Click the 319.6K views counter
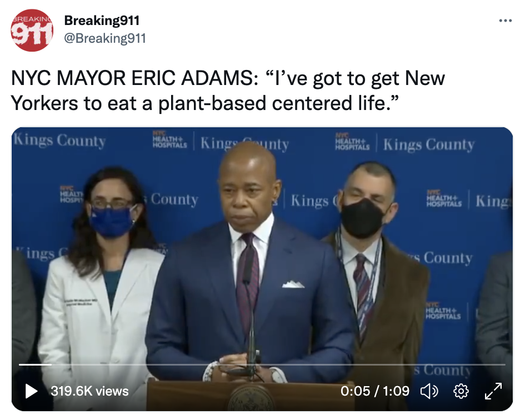The height and width of the screenshot is (420, 520). click(x=89, y=391)
